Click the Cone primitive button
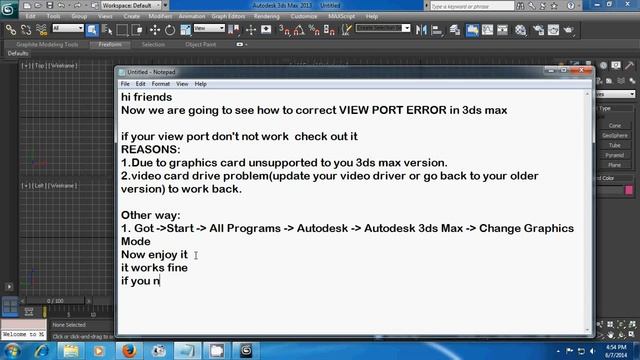 (615, 126)
